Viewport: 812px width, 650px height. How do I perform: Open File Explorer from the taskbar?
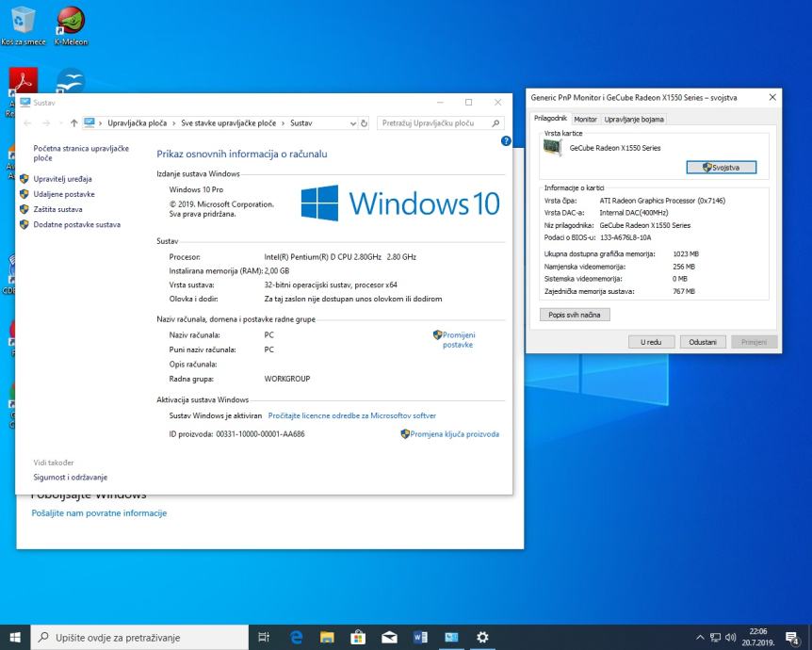[x=327, y=637]
